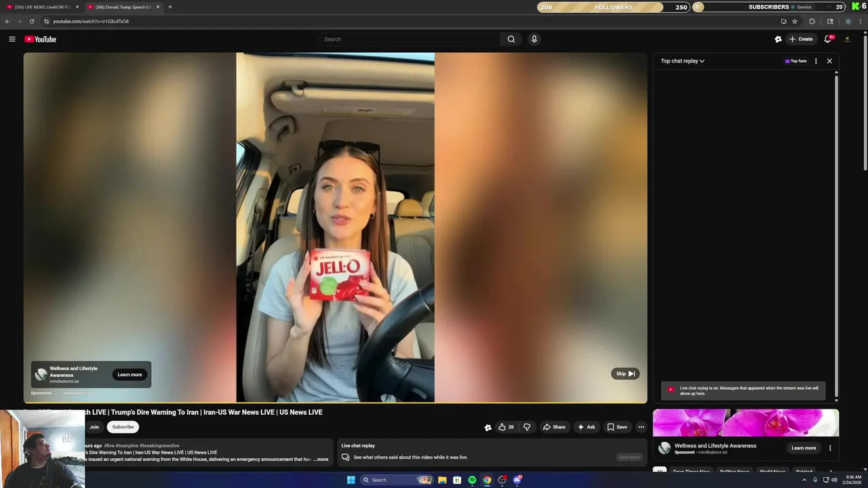This screenshot has width=868, height=488.
Task: Click the orchid sidebar ad image
Action: [746, 423]
